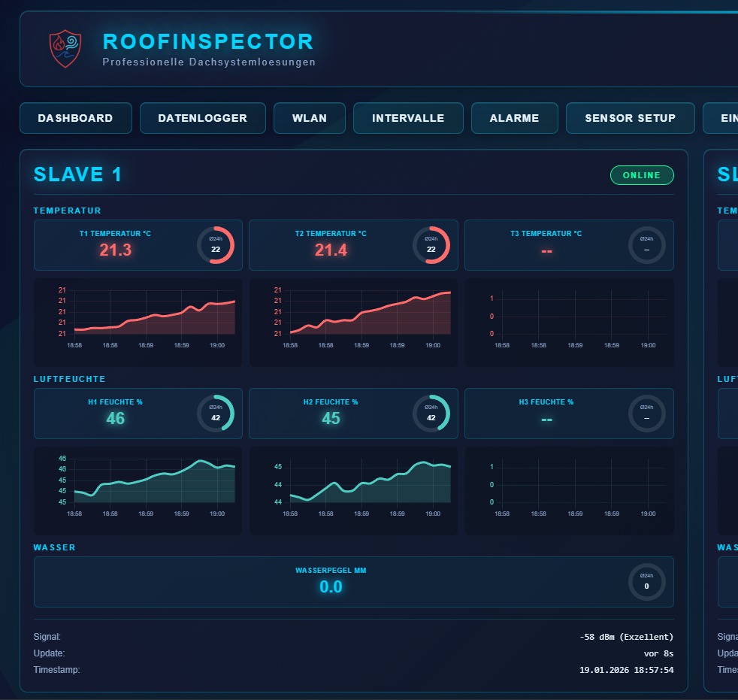This screenshot has width=738, height=700.
Task: Click the 21.3 temperature reading on T1 card
Action: coord(115,250)
